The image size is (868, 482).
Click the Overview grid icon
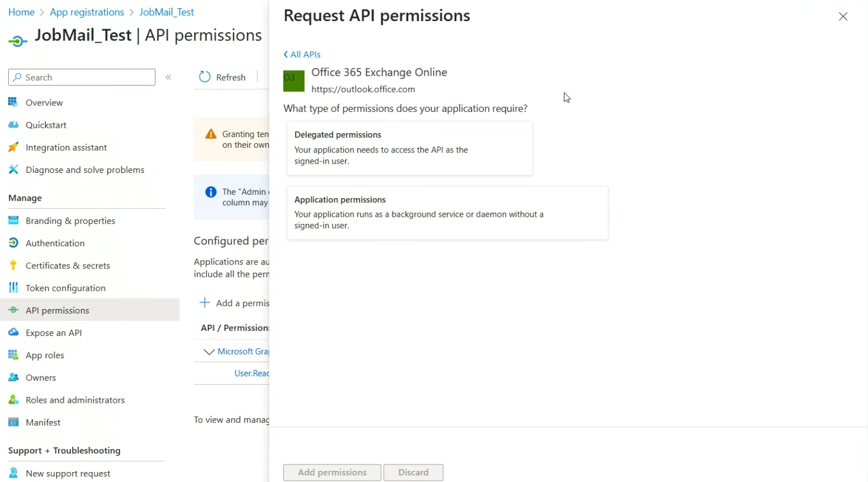[x=13, y=102]
